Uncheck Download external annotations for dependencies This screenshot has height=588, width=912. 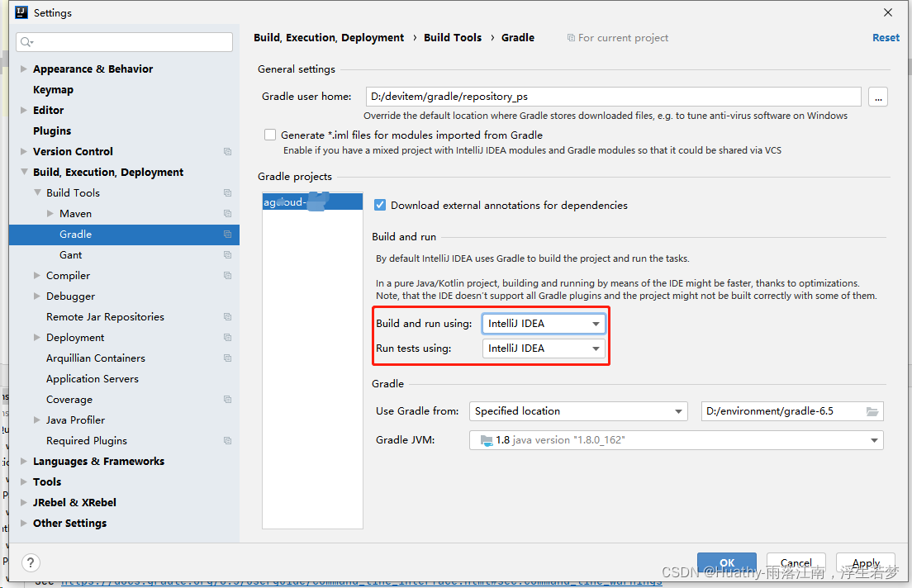click(x=380, y=205)
